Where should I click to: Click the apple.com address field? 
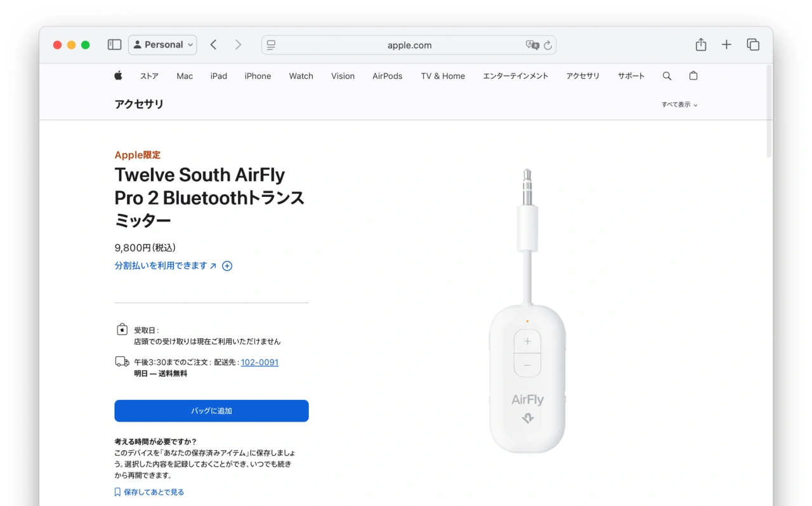[x=409, y=45]
